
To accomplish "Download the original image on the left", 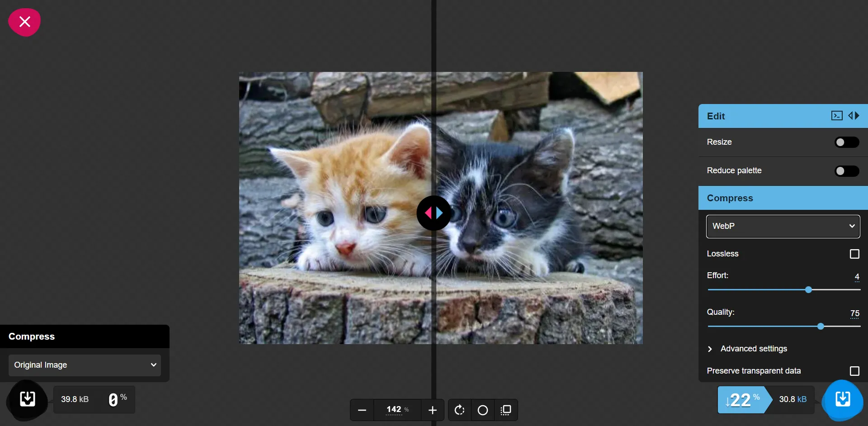I will tap(28, 399).
